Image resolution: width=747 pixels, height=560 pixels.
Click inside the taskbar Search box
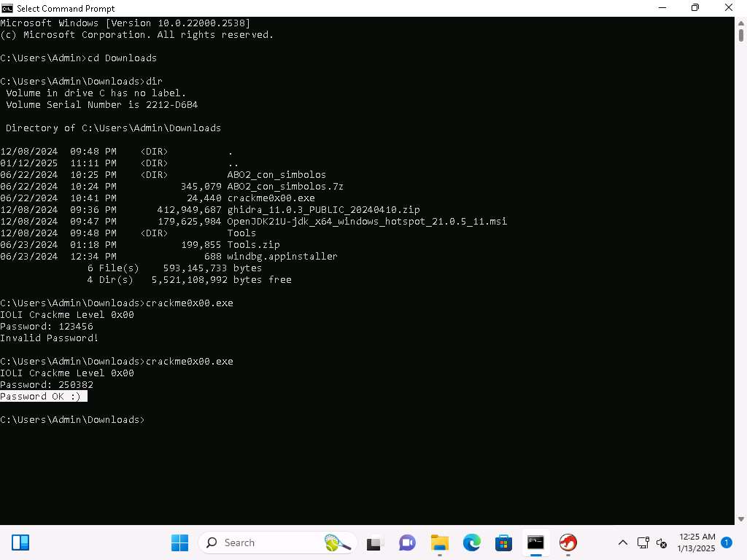pyautogui.click(x=263, y=542)
